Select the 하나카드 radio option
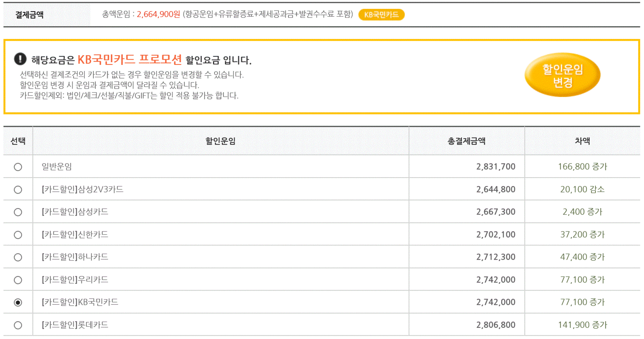 click(x=18, y=257)
